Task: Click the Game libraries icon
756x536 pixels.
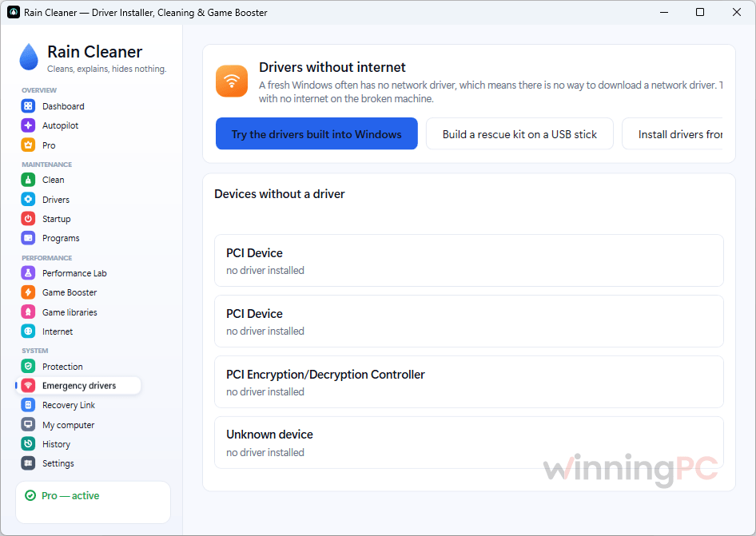Action: coord(28,312)
